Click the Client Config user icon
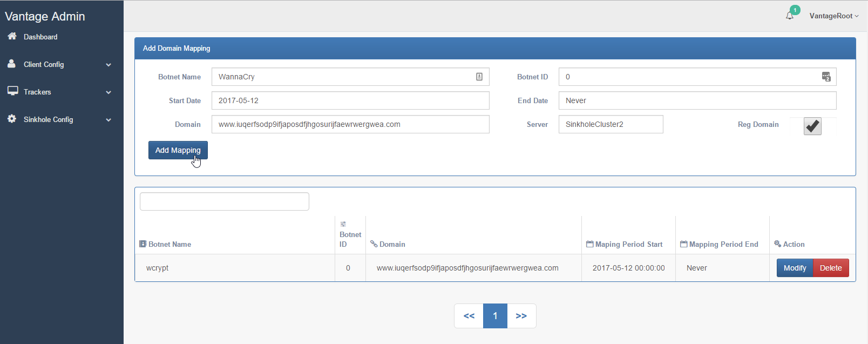The image size is (868, 344). (x=11, y=64)
